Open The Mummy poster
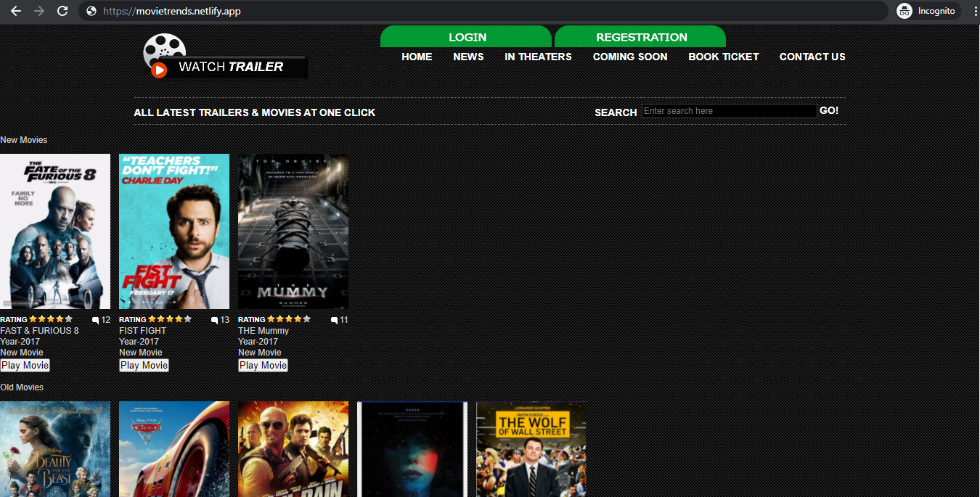This screenshot has height=497, width=980. click(x=293, y=231)
